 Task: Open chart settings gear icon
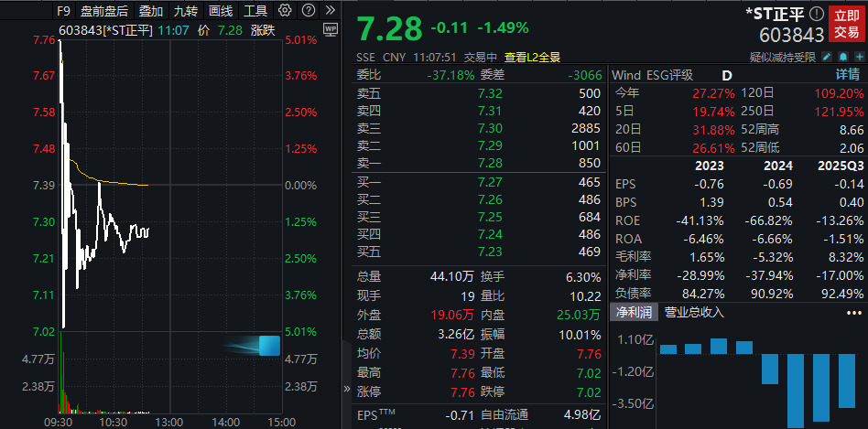(285, 11)
